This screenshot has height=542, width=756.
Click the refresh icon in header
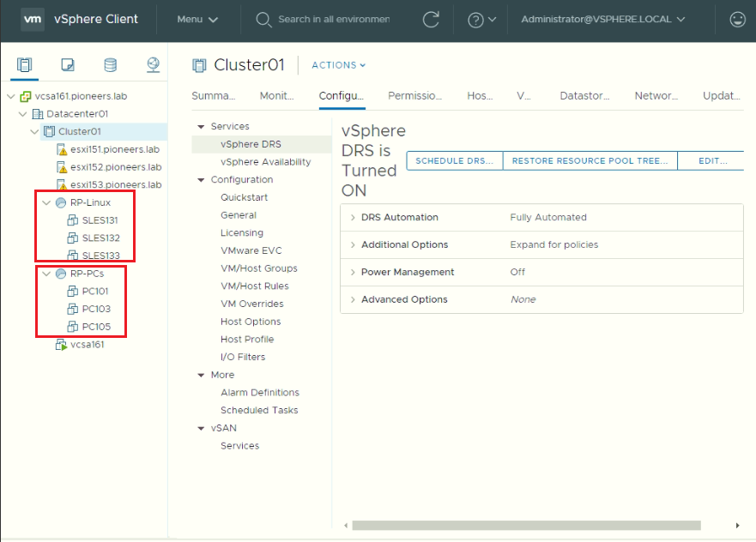click(x=431, y=20)
